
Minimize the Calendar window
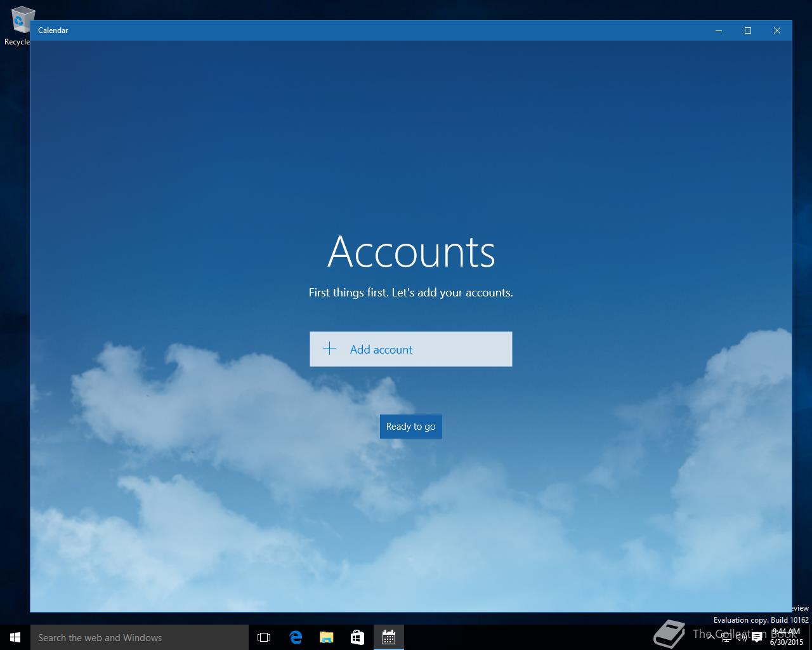(719, 30)
